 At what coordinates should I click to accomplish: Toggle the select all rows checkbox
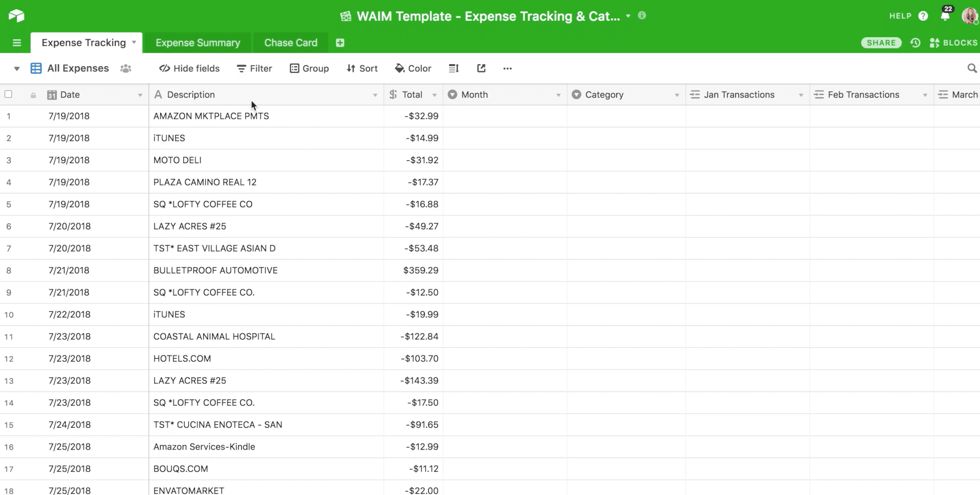(x=8, y=94)
